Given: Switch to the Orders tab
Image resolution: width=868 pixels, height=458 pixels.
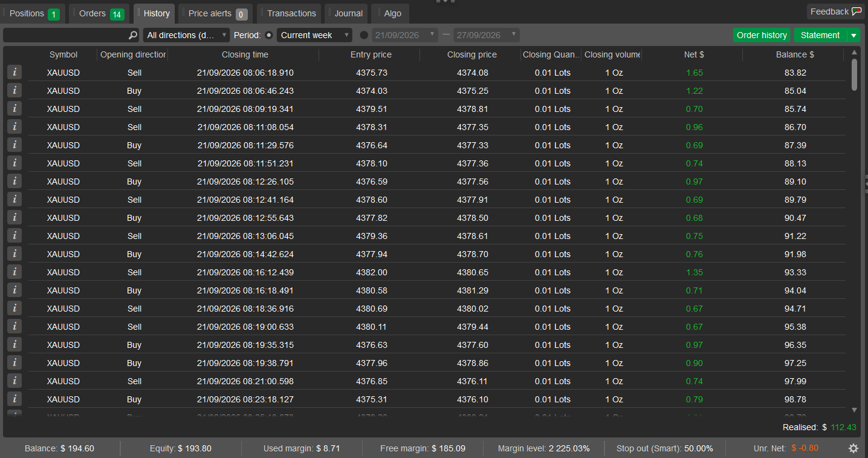Looking at the screenshot, I should [100, 13].
